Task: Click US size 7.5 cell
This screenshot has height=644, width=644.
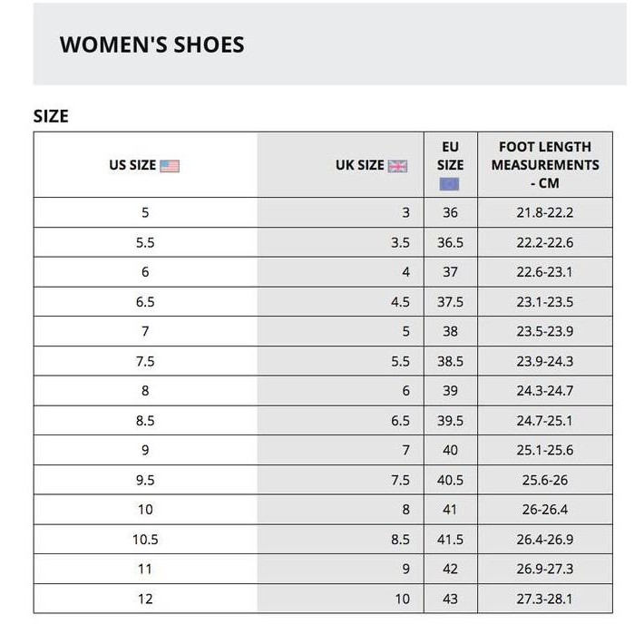Action: [145, 361]
